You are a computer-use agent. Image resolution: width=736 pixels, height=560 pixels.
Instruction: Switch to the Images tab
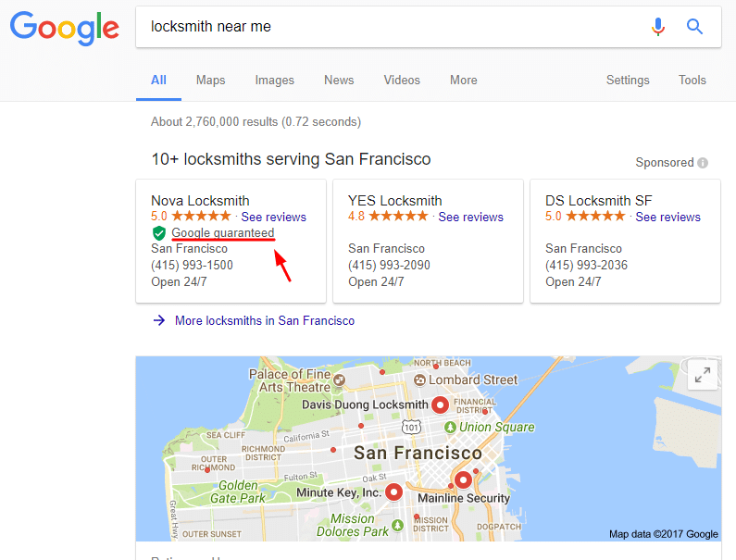(275, 81)
